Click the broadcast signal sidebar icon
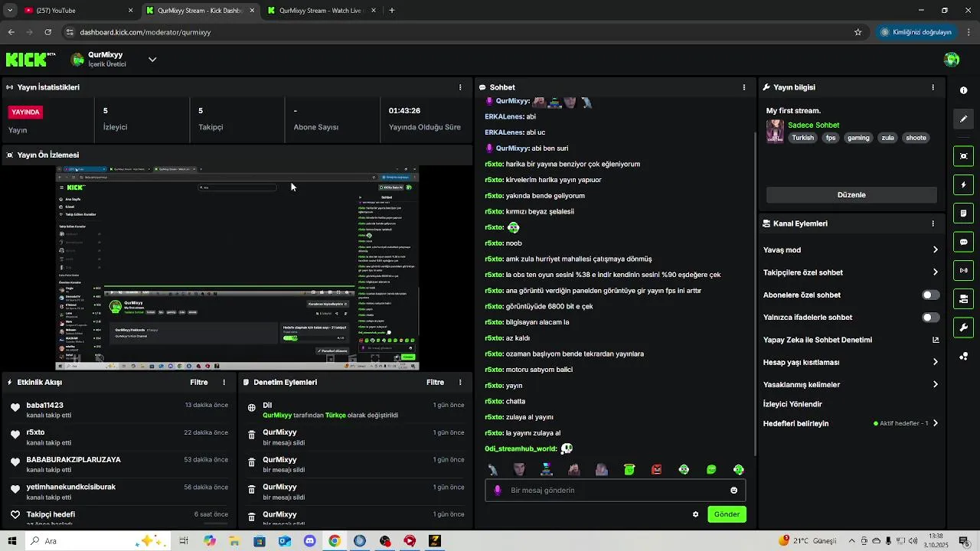980x551 pixels. click(x=963, y=270)
